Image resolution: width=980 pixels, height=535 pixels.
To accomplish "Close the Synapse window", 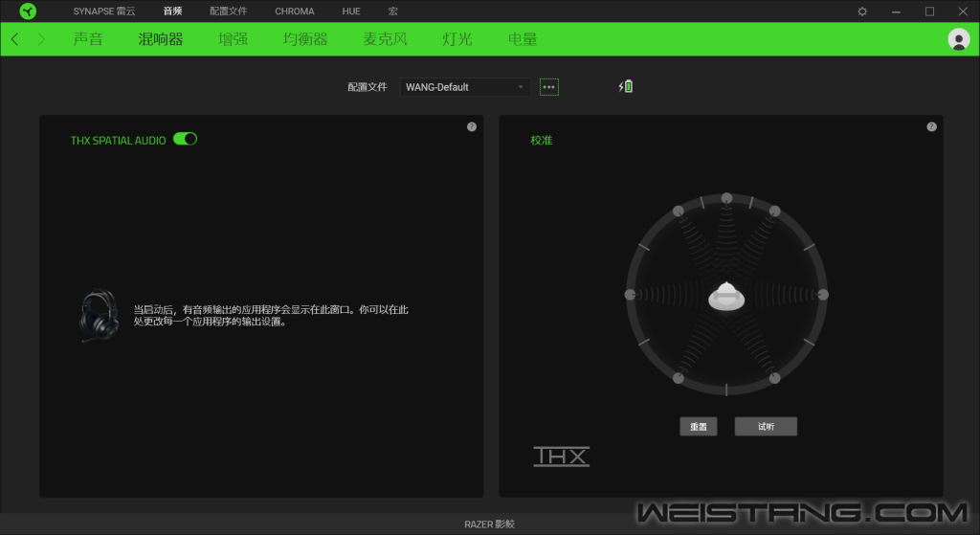I will coord(963,11).
